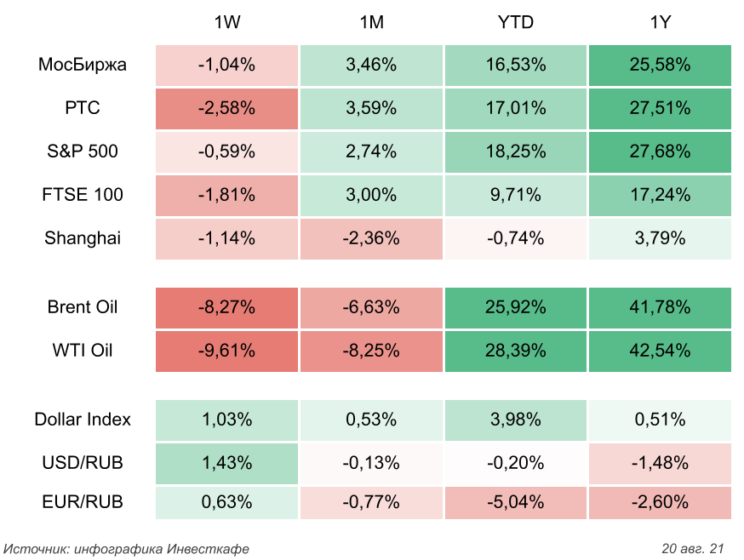Click the 20 авг. 21 date label
This screenshot has width=744, height=560.
[x=692, y=548]
